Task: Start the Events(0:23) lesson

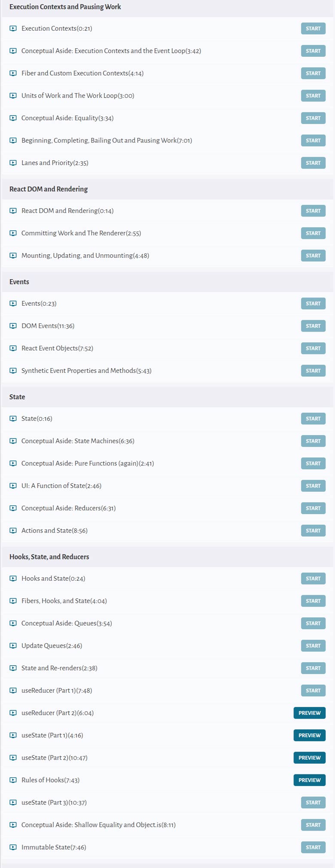Action: [313, 304]
